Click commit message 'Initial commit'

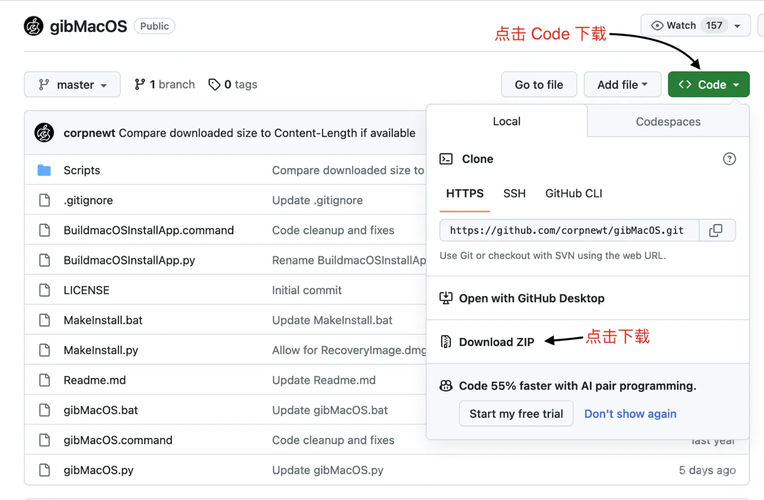click(x=306, y=290)
